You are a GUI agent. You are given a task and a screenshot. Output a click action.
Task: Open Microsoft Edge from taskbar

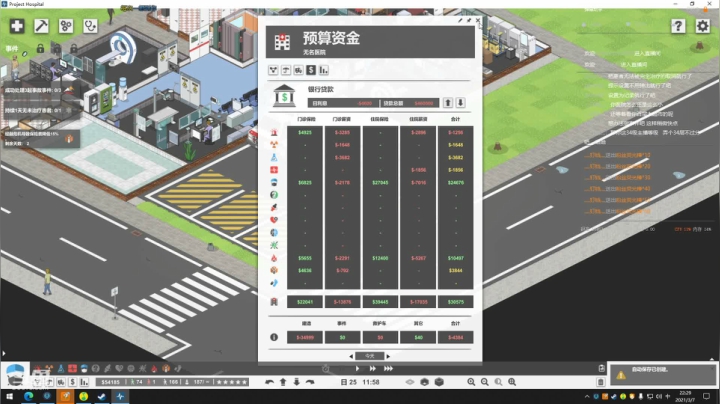[28, 396]
